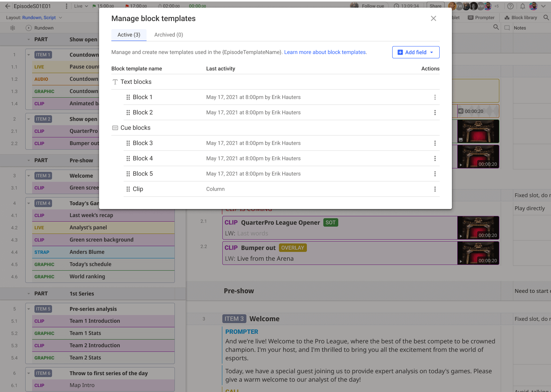Open the episode kebab menu next to EpisodeS01E01

[67, 6]
